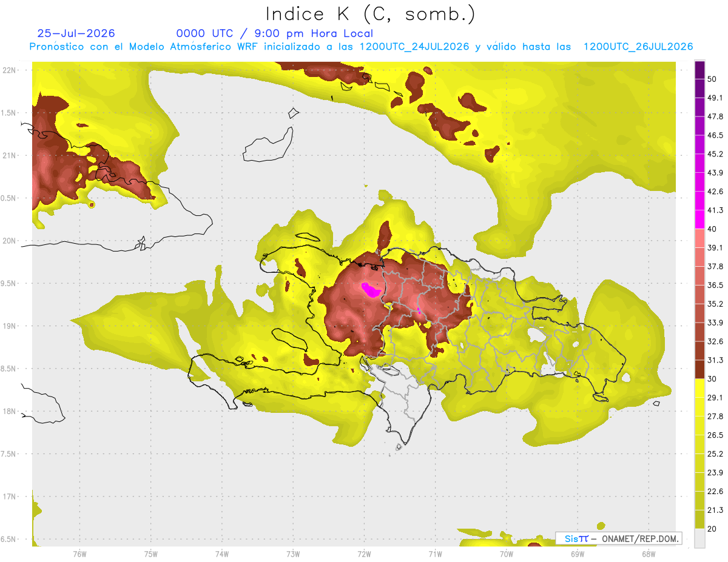This screenshot has width=728, height=562.
Task: Click the colorbar segment between 45.2 and 46.5
Action: point(700,145)
